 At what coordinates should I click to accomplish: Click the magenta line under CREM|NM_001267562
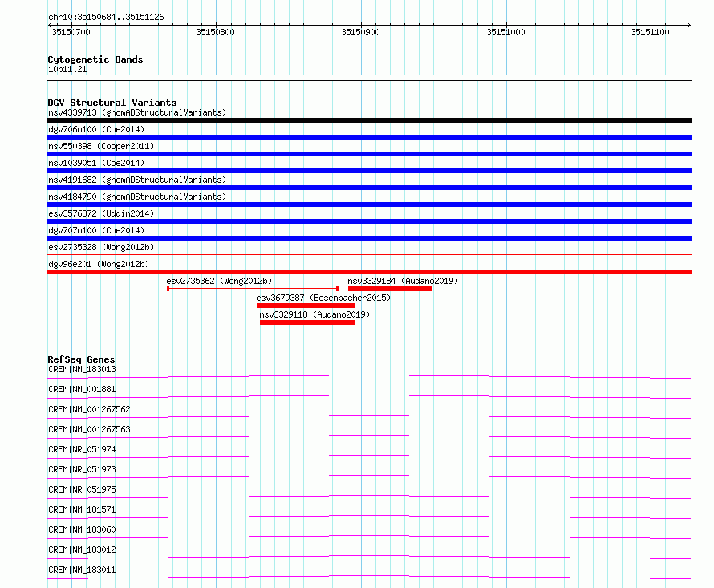(x=369, y=417)
